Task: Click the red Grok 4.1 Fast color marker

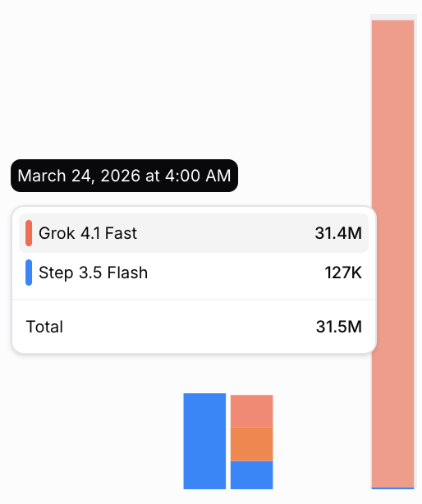Action: [29, 233]
